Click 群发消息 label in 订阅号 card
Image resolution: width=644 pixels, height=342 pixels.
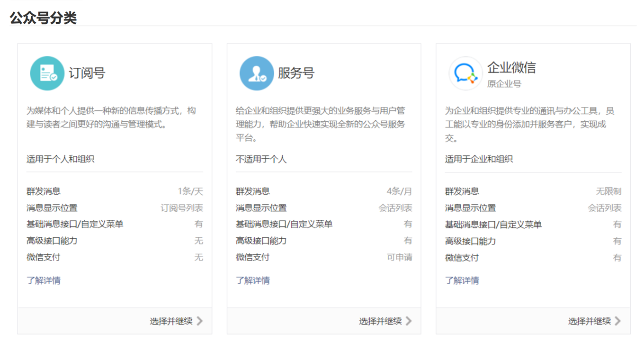pos(44,191)
